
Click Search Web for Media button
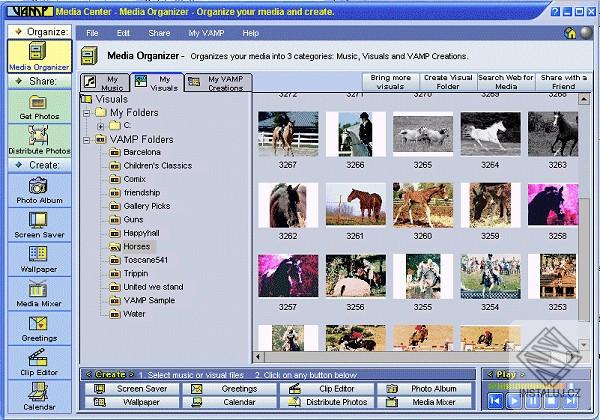point(506,82)
